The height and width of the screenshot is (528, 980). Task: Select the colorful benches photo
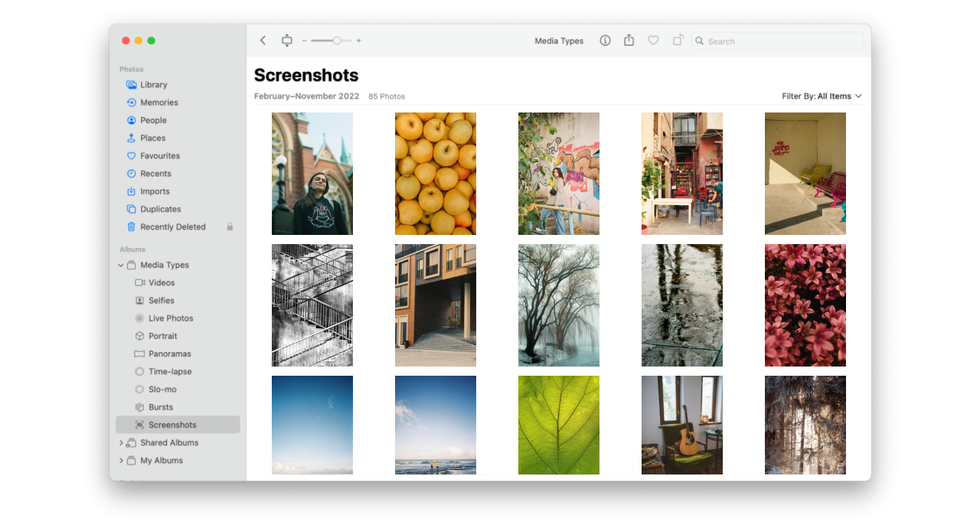coord(805,174)
